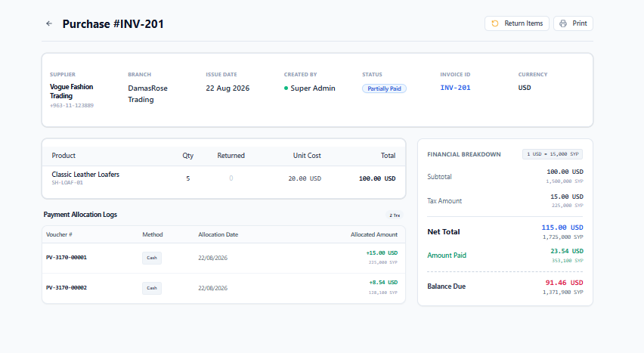Screen dimensions: 644x353
Task: Click the USD currency value in header card
Action: tap(525, 88)
